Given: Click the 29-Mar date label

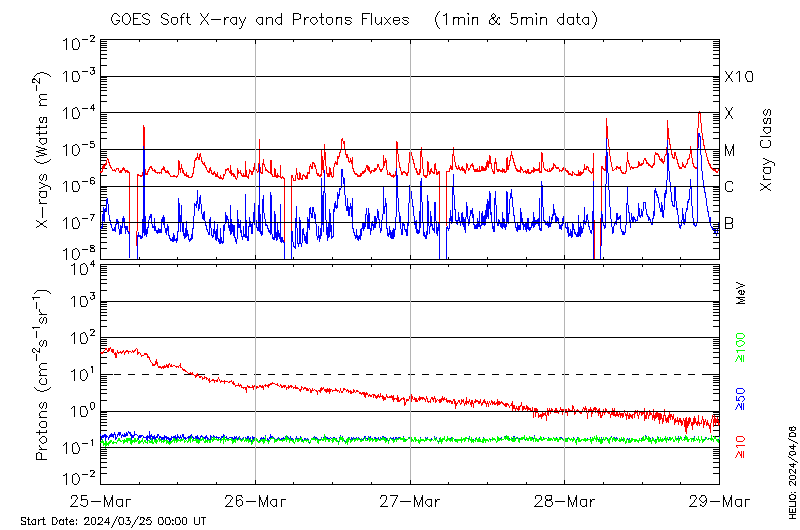Looking at the screenshot, I should tap(718, 500).
